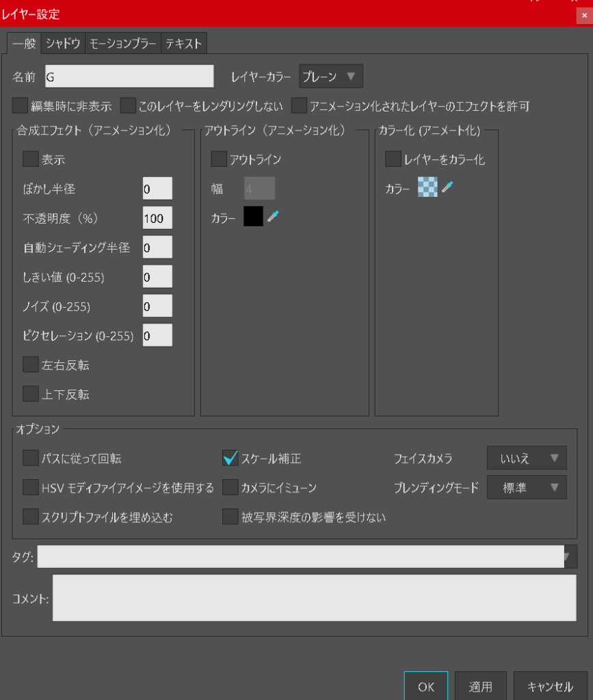Switch to the シャドウ tab
This screenshot has width=593, height=700.
coord(63,43)
